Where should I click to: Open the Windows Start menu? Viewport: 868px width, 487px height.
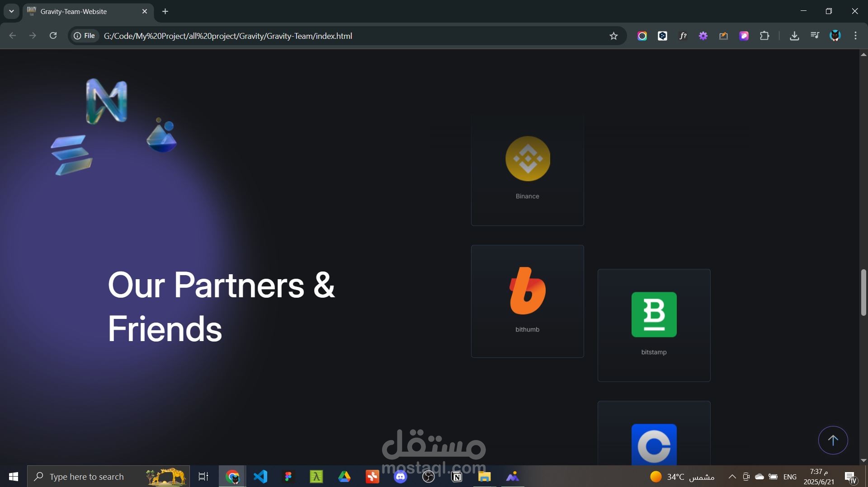click(14, 477)
